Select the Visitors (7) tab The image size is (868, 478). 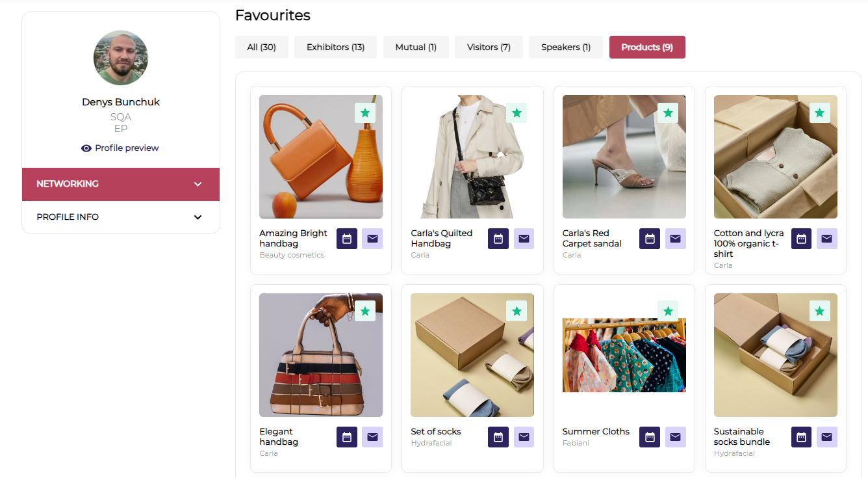[x=489, y=47]
